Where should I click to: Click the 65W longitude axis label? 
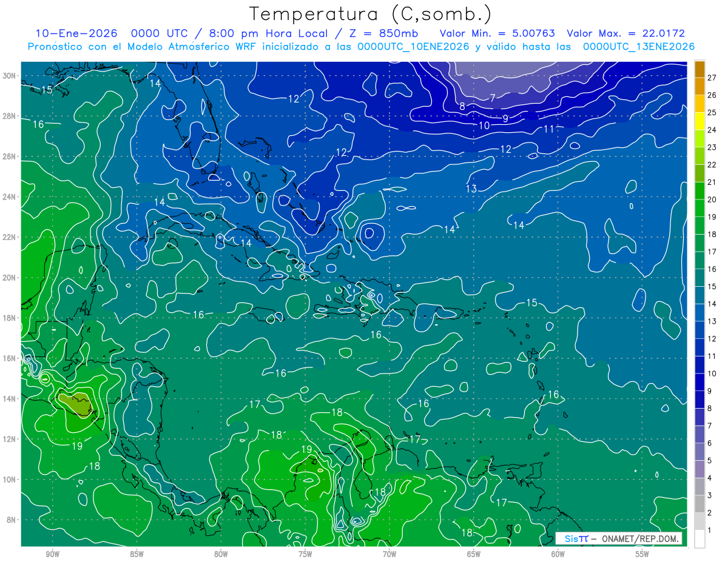474,554
